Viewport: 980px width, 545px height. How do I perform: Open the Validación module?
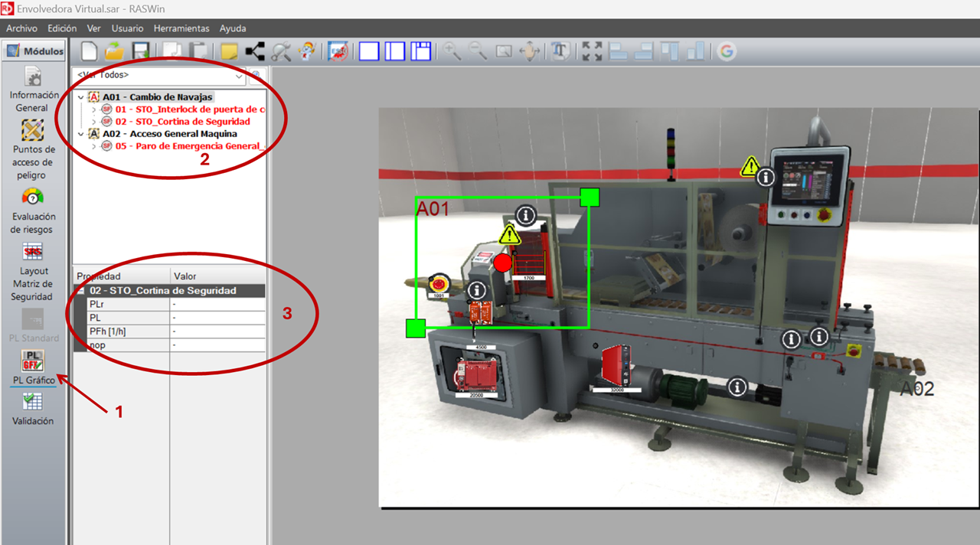33,410
